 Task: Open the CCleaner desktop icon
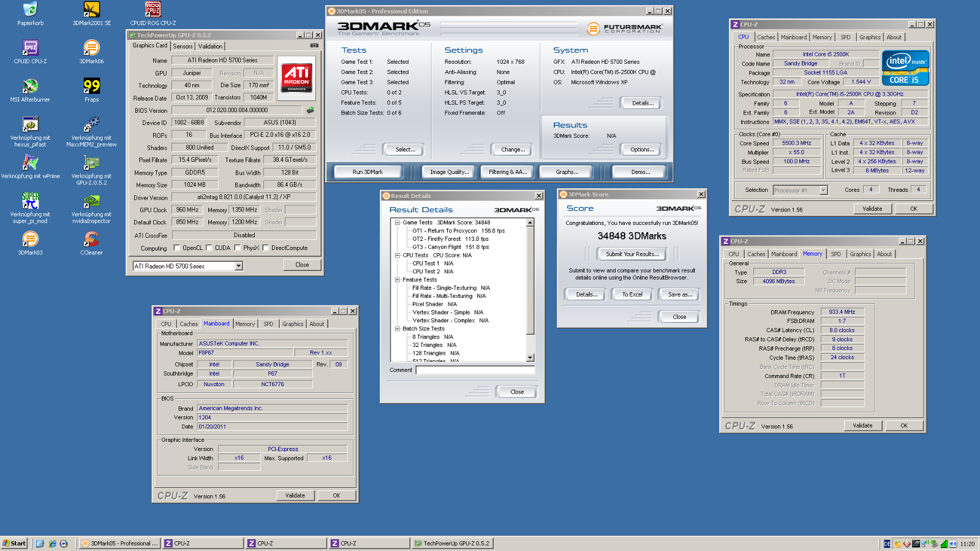91,243
